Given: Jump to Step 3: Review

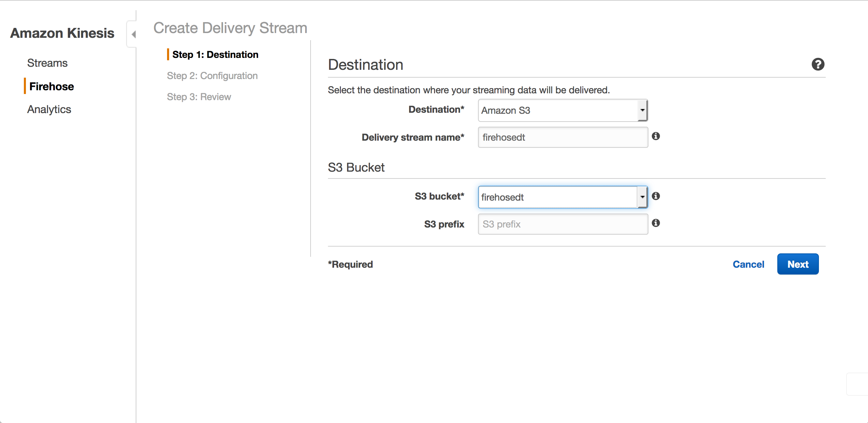Looking at the screenshot, I should (x=198, y=97).
